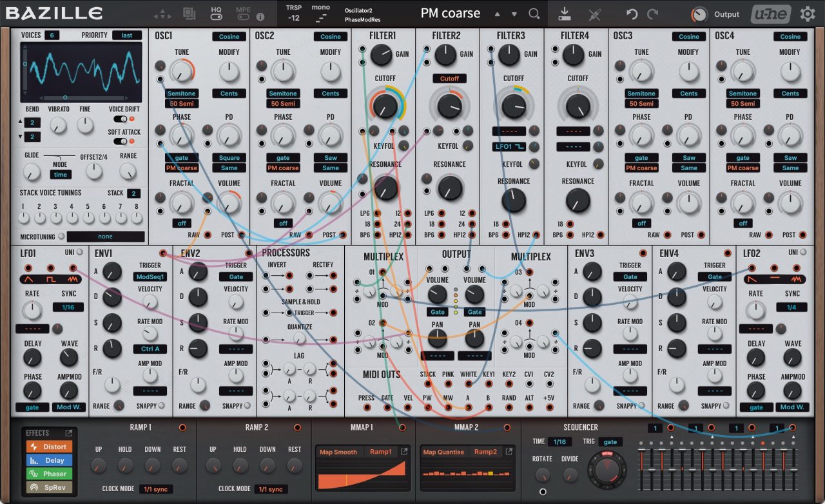Click the Voices count field
Viewport: 825px width, 504px height.
[x=52, y=35]
